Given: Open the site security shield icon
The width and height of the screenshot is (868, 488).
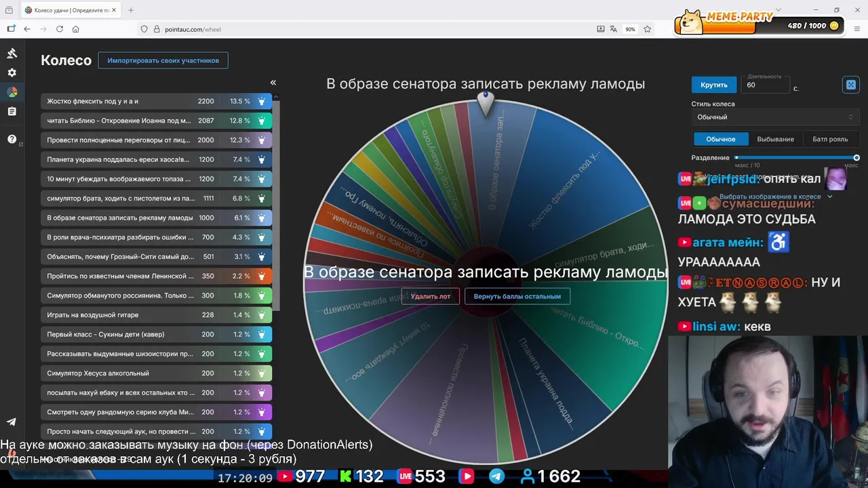Looking at the screenshot, I should tap(144, 29).
